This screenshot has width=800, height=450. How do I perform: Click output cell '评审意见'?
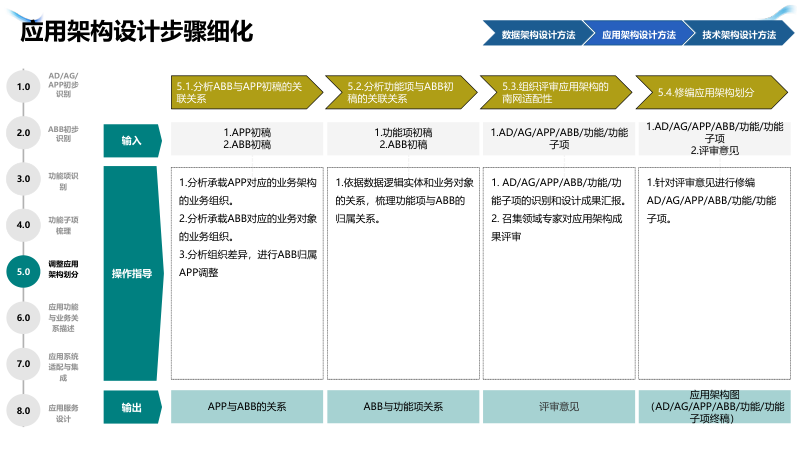559,407
